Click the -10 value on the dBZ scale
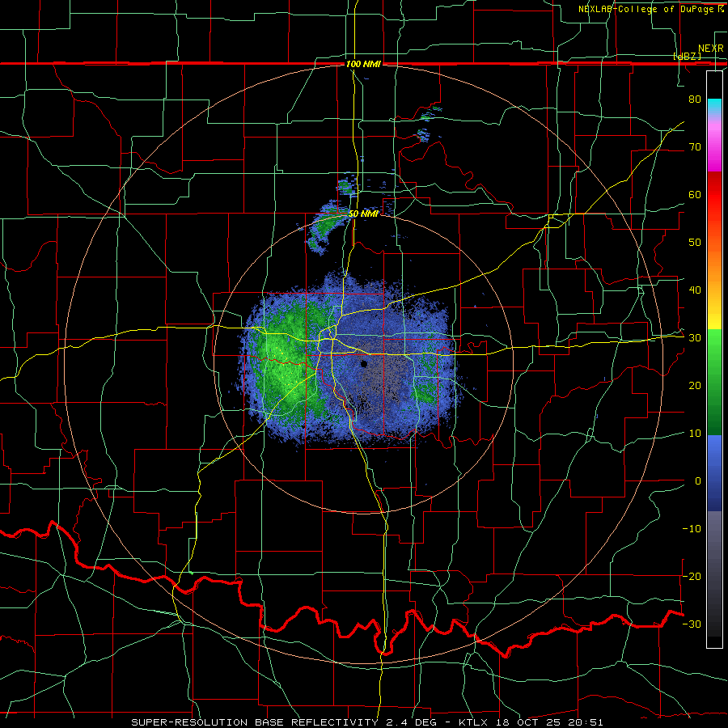The width and height of the screenshot is (728, 728). [692, 529]
